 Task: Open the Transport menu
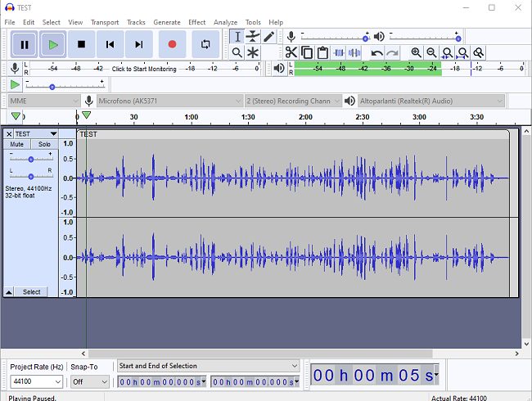[x=105, y=22]
